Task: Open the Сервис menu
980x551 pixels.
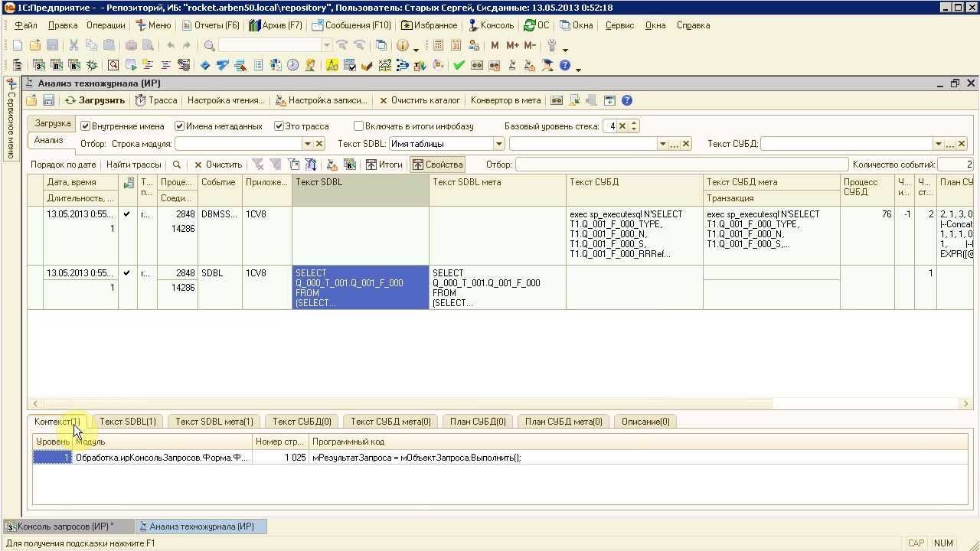Action: tap(619, 25)
